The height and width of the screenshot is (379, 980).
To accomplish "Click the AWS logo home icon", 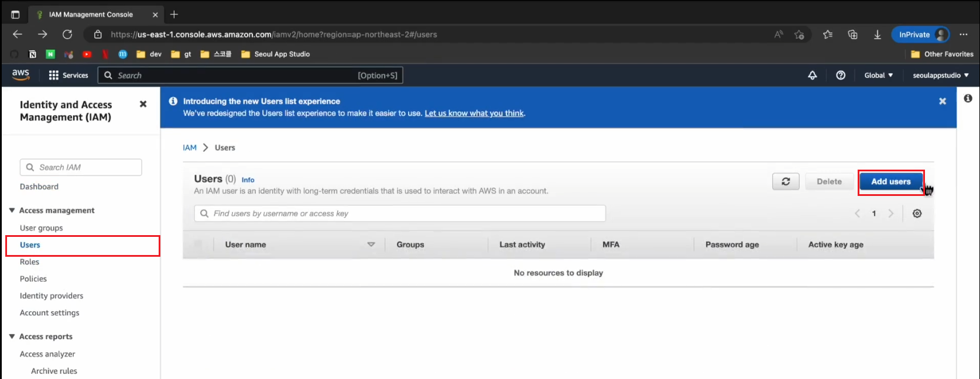I will (20, 75).
